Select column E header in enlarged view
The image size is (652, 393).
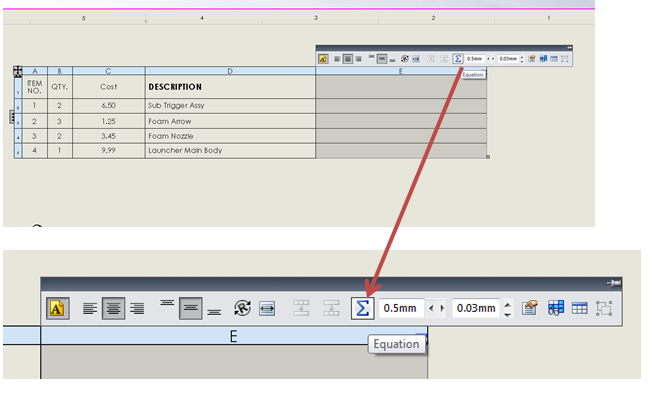tap(234, 336)
